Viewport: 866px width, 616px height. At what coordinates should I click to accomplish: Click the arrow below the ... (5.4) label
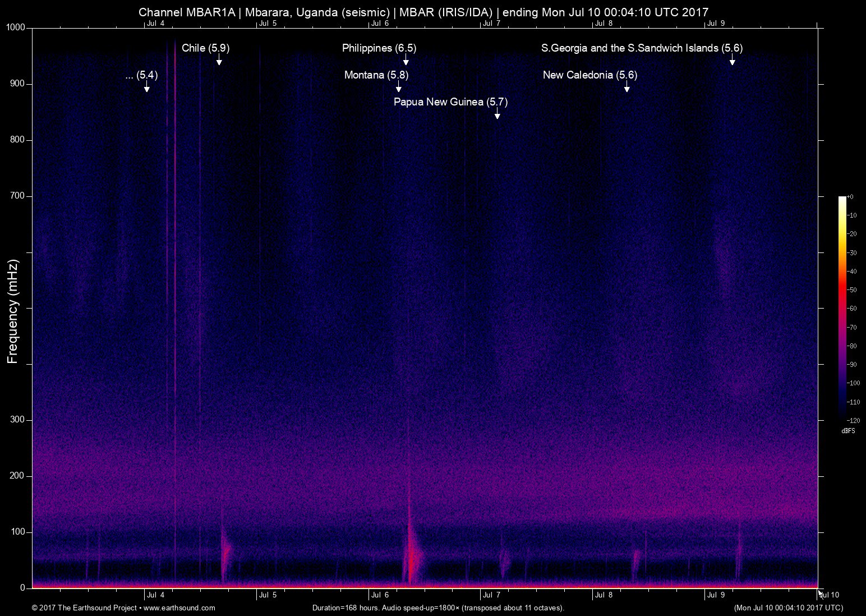coord(146,87)
